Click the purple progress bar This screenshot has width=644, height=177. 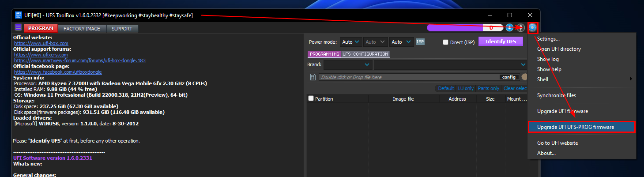tap(465, 28)
